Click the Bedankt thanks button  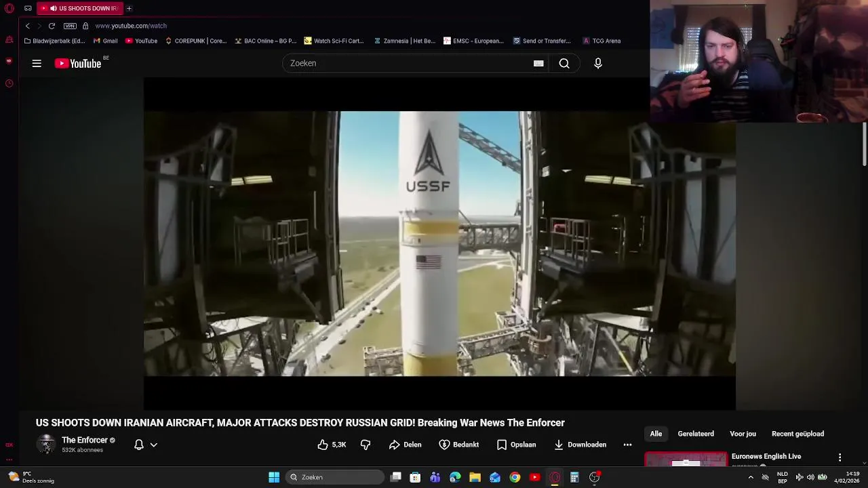point(458,445)
